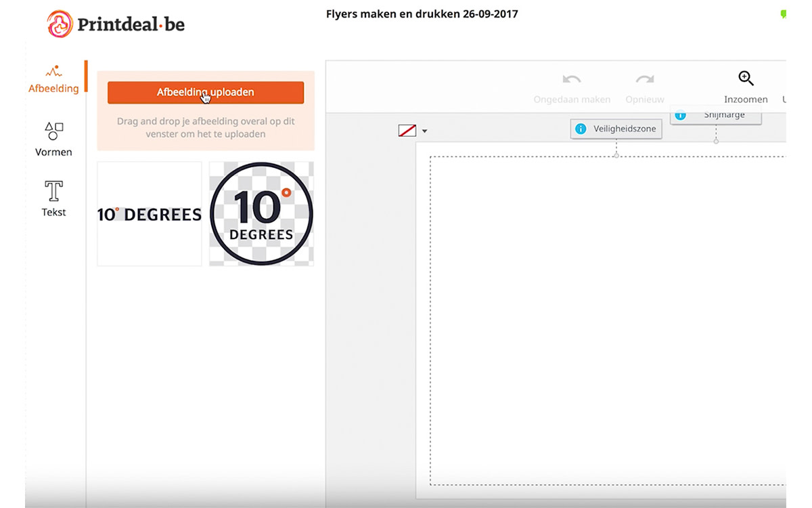Image resolution: width=812 pixels, height=508 pixels.
Task: Open the Afbeelding panel icon
Action: (53, 71)
